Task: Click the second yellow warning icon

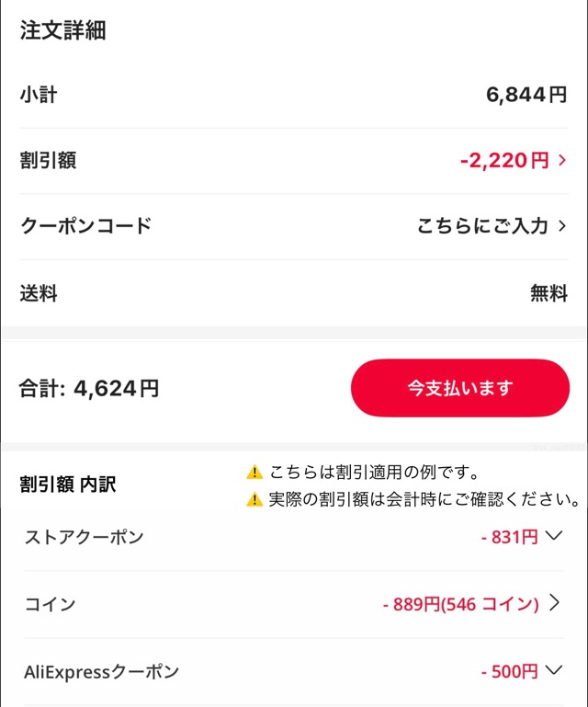Action: pos(254,500)
